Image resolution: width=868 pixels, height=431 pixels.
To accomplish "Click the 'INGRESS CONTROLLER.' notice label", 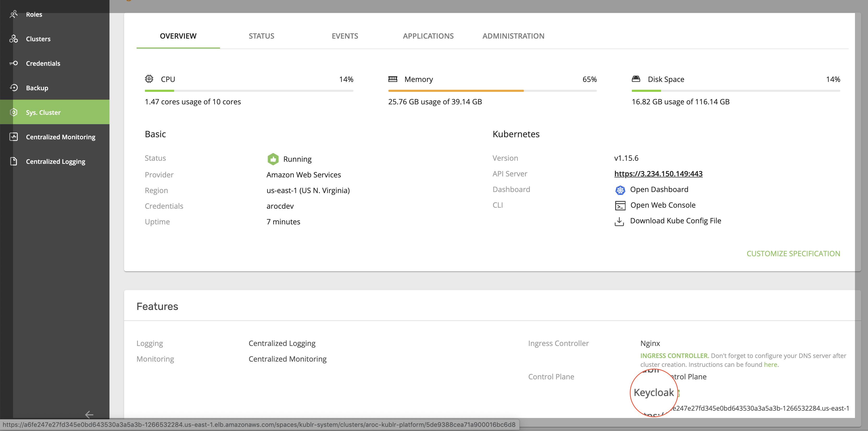I will click(674, 356).
